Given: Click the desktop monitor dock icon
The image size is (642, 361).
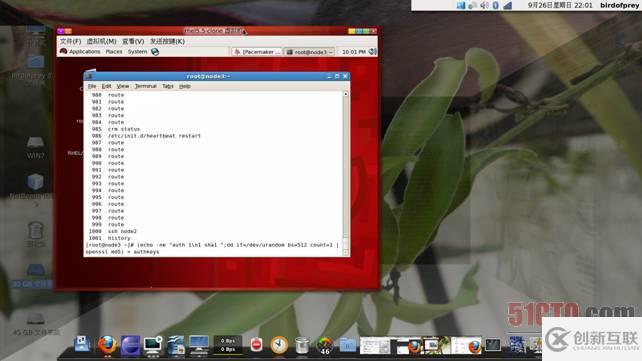Looking at the screenshot, I should (199, 345).
